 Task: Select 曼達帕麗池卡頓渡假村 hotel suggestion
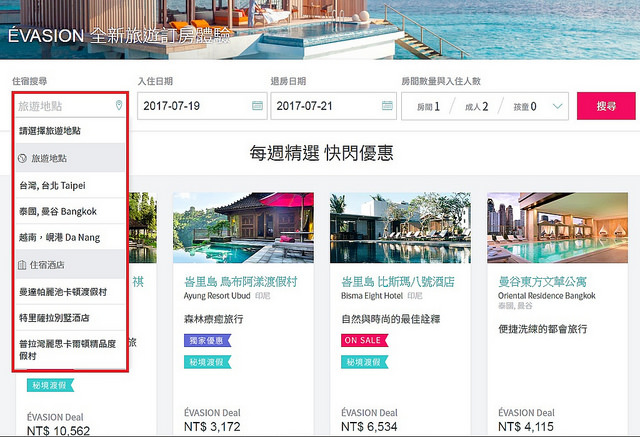[70, 292]
